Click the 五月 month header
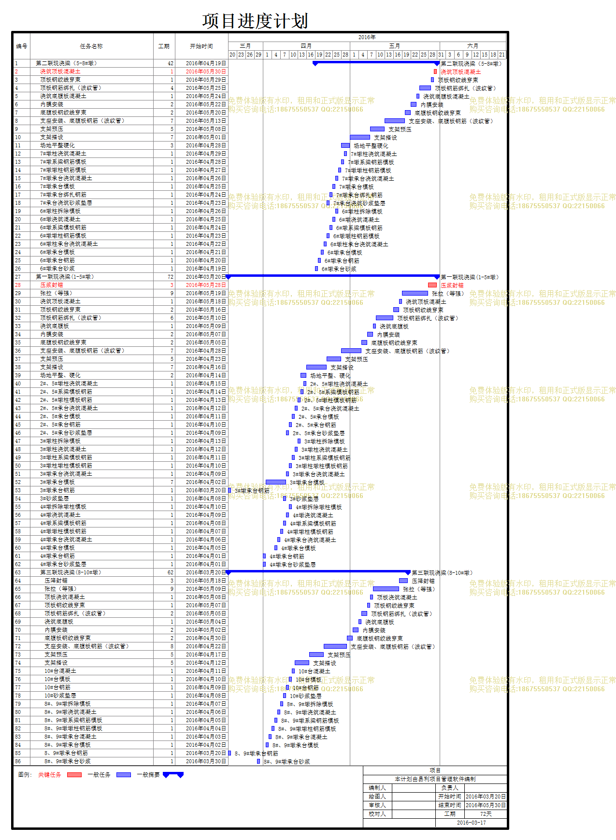This screenshot has height=840, width=616. 395,46
